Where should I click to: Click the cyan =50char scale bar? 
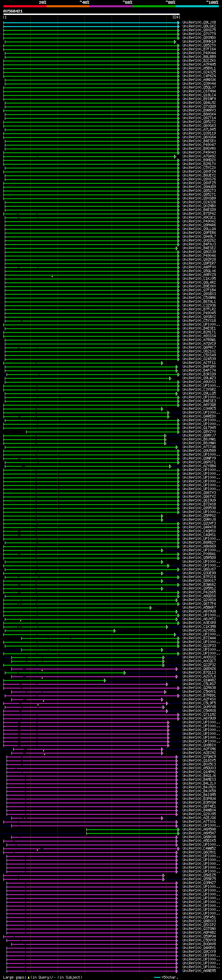pyautogui.click(x=157, y=977)
